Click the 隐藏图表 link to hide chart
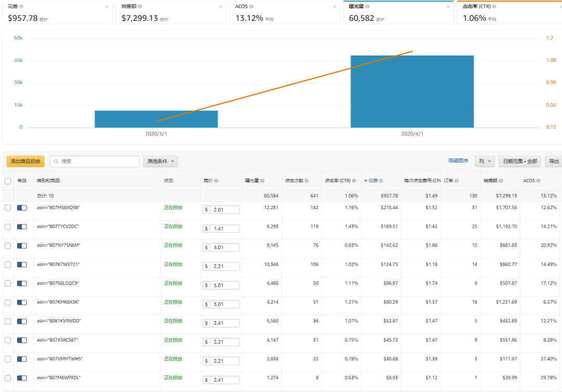This screenshot has width=562, height=392. pyautogui.click(x=458, y=161)
